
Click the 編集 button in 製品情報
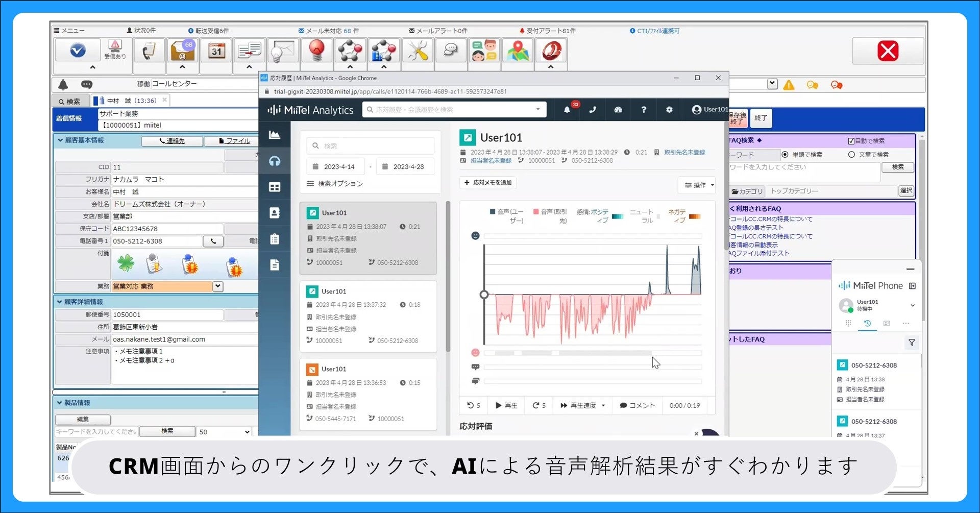pos(83,420)
